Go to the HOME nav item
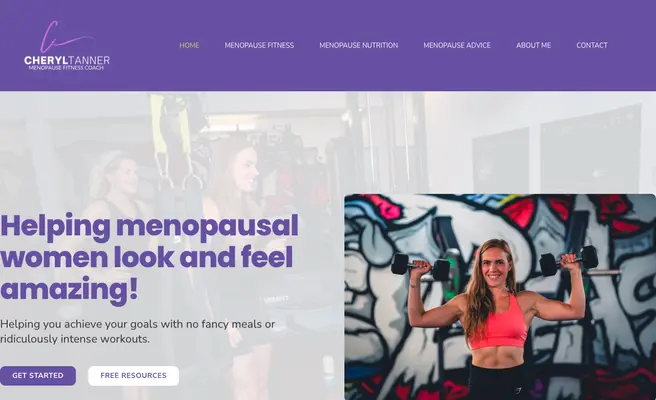This screenshot has height=400, width=656. (x=189, y=45)
